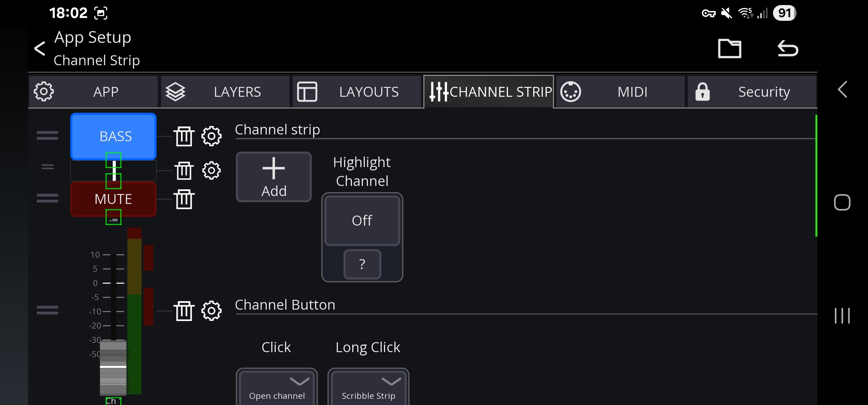Switch to the LAYERS tab

tap(225, 92)
